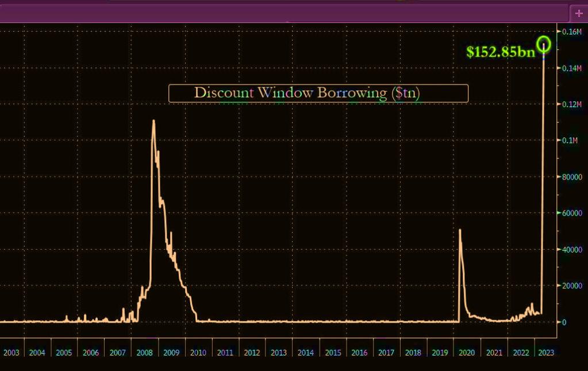The height and width of the screenshot is (371, 588).
Task: Click the 20000 y-axis label
Action: (572, 286)
